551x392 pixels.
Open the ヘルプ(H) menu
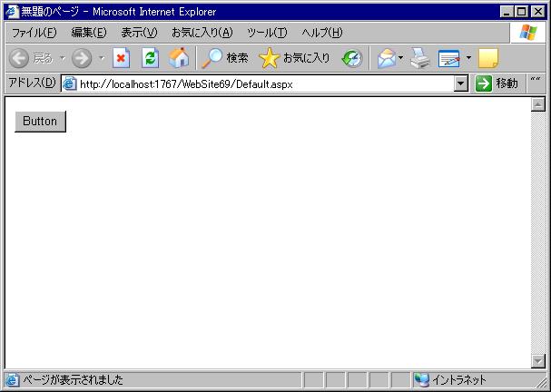pyautogui.click(x=322, y=33)
